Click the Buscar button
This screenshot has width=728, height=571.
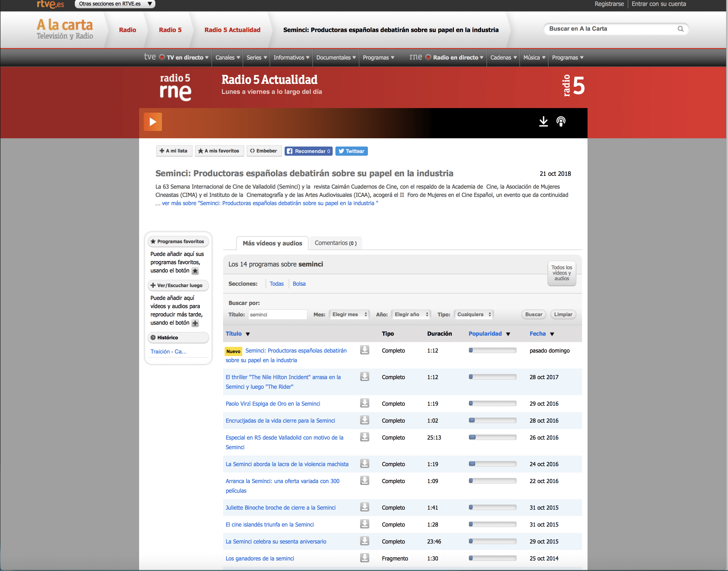click(x=534, y=314)
